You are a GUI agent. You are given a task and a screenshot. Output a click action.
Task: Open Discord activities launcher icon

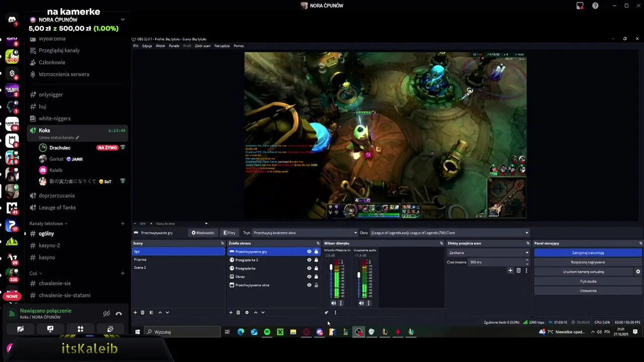point(80,329)
